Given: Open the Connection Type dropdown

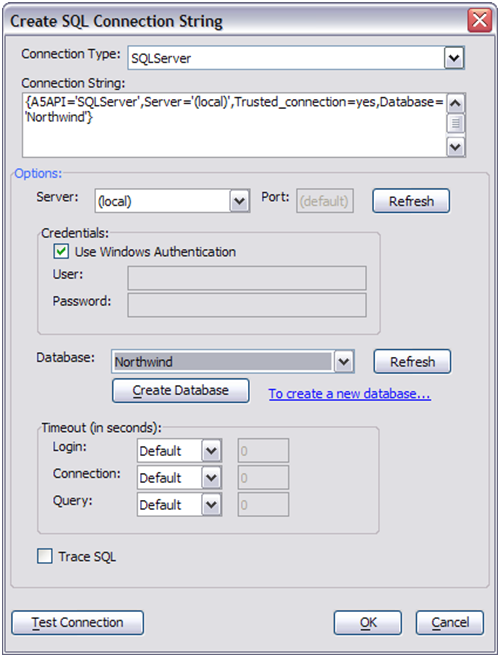Looking at the screenshot, I should pos(454,58).
